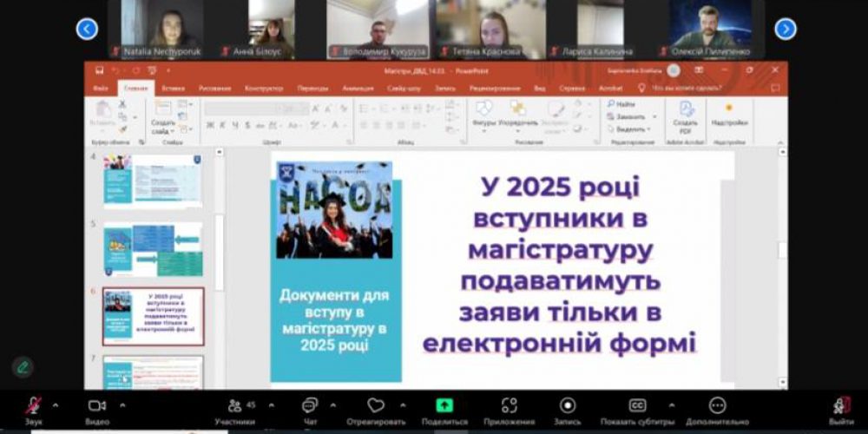Expand the arrow next to Участники

(x=270, y=404)
